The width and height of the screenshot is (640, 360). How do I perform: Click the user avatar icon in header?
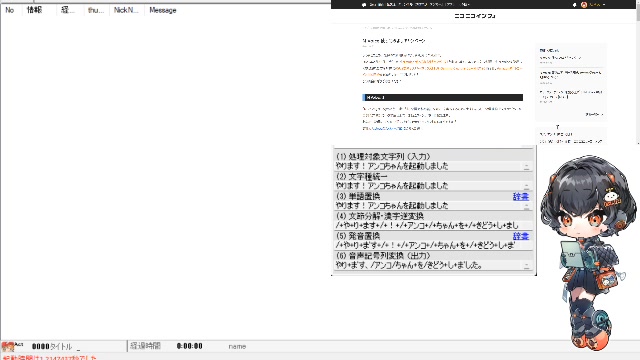pyautogui.click(x=584, y=5)
